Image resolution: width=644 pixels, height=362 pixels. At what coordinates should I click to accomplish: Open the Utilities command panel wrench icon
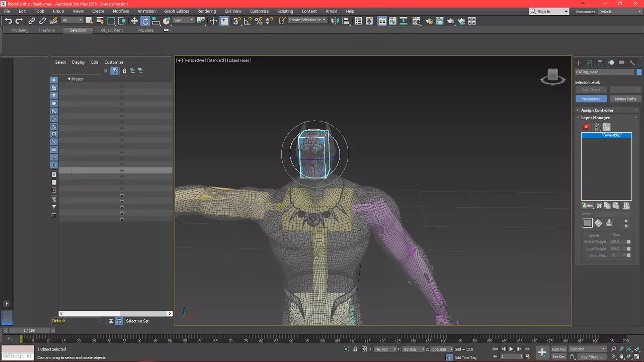pos(632,63)
